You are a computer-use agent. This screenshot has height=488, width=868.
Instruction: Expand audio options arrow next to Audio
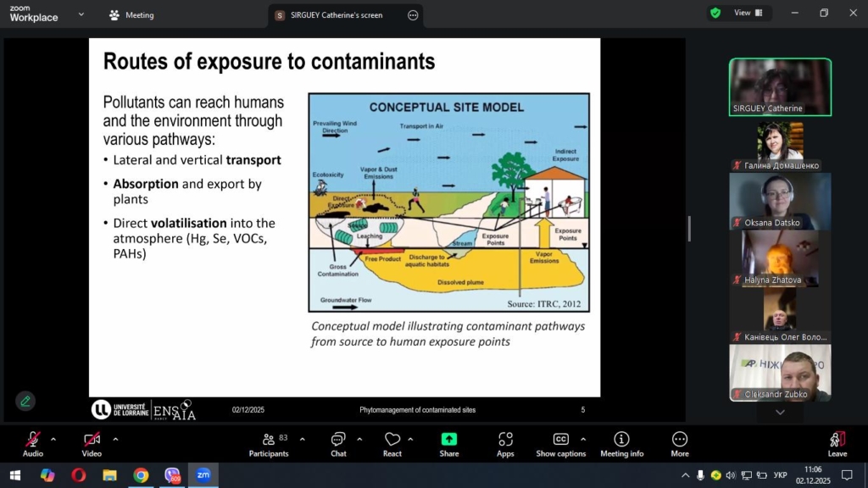pos(53,439)
